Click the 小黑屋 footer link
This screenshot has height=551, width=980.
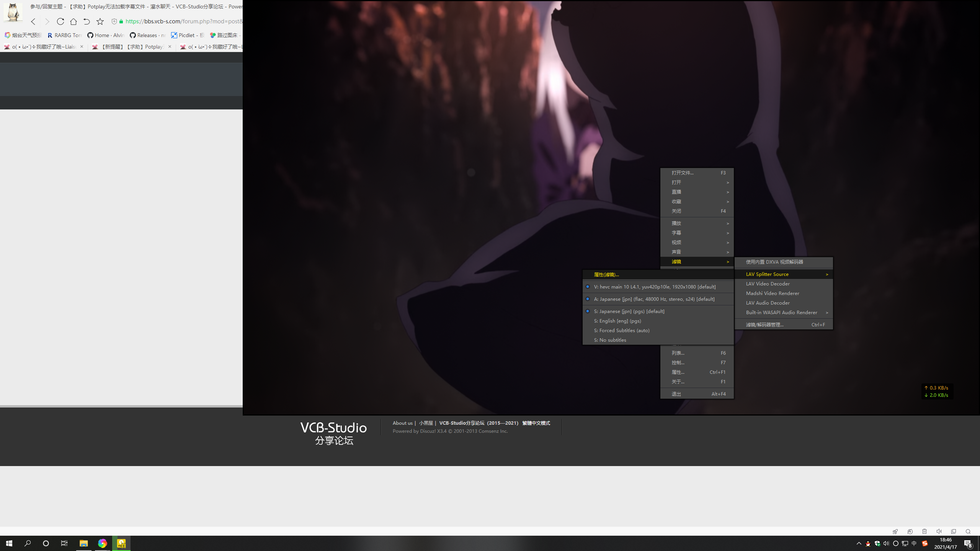(426, 423)
